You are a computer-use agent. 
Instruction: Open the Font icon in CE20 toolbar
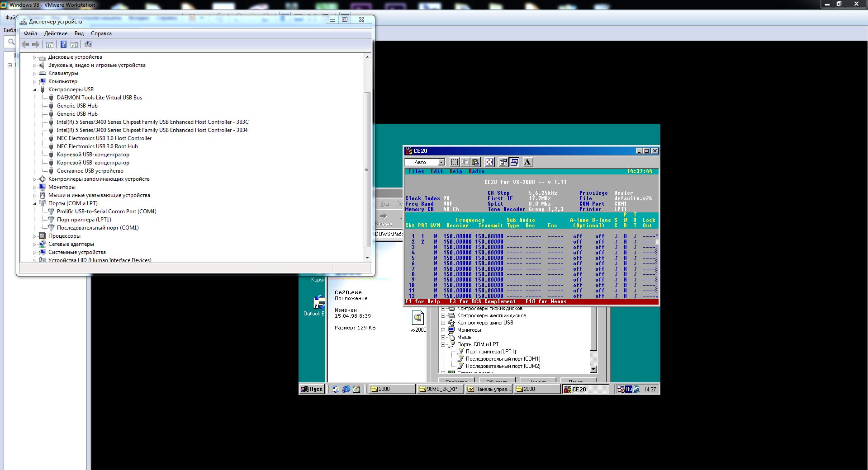coord(527,162)
